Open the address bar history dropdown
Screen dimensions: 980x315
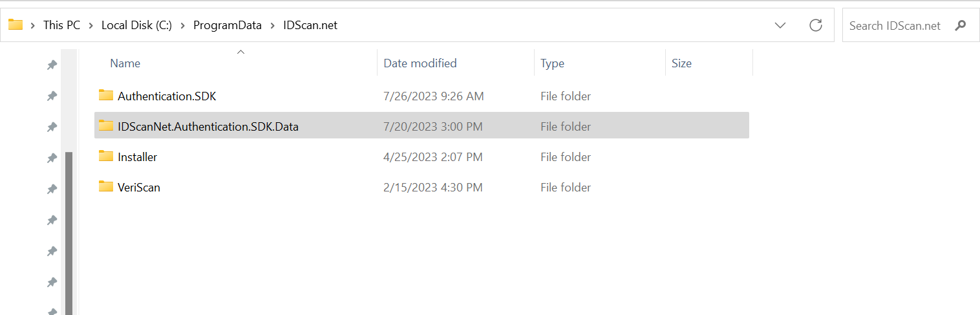[x=780, y=25]
